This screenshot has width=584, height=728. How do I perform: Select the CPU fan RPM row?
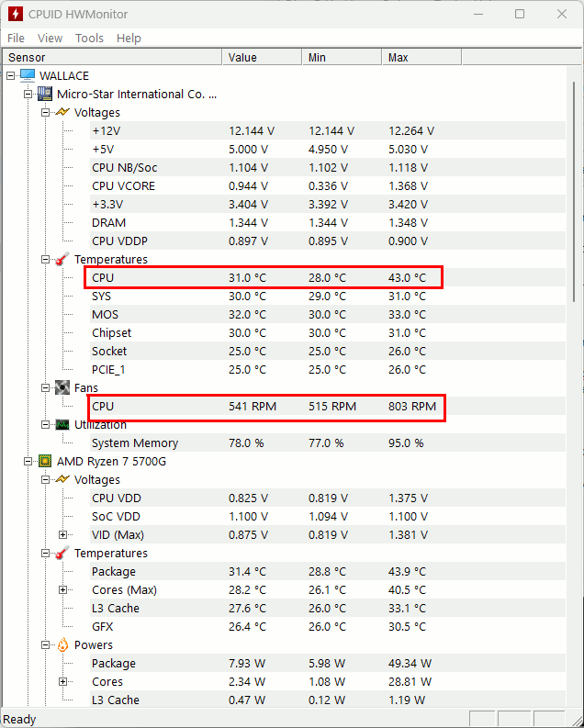(328, 407)
